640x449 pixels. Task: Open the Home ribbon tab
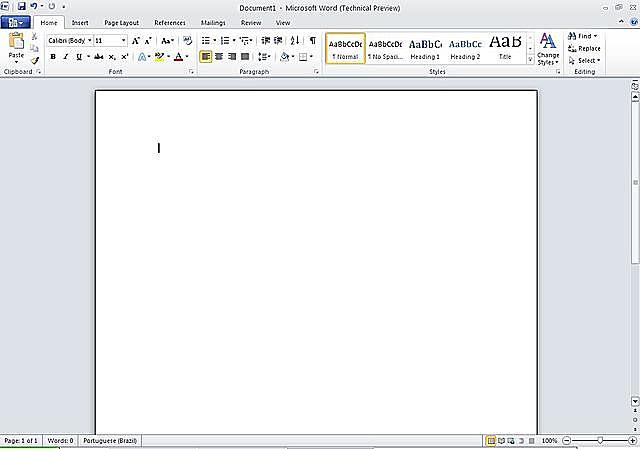(49, 23)
